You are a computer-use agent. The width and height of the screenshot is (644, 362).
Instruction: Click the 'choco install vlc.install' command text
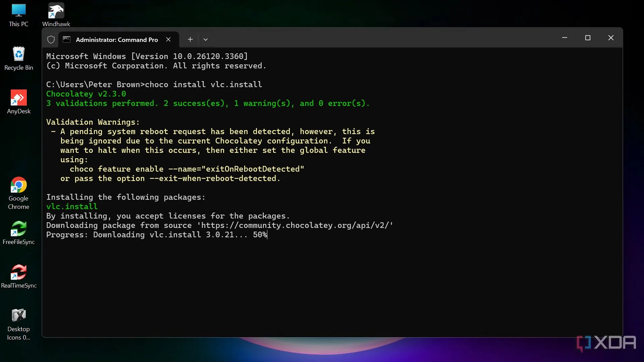click(204, 84)
